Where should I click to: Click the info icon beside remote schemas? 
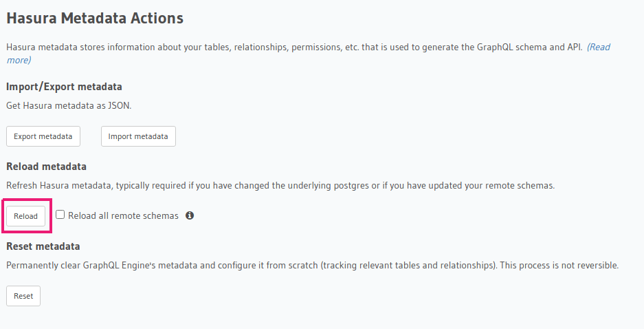coord(190,215)
